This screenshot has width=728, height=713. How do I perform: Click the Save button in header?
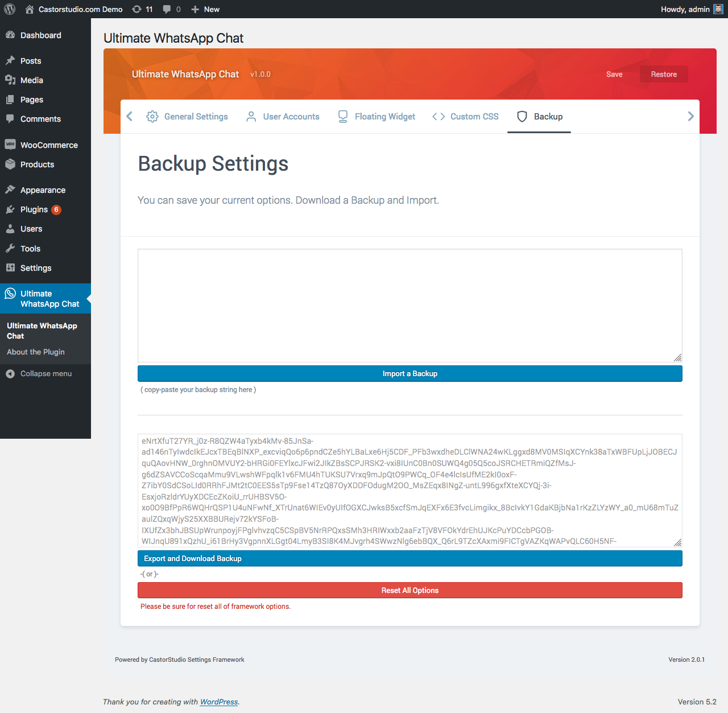[614, 75]
